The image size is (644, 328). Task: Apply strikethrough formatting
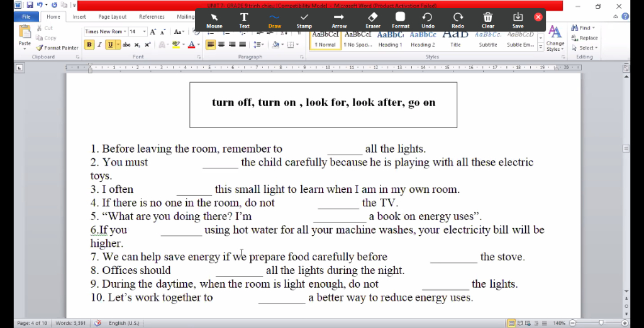tap(126, 45)
